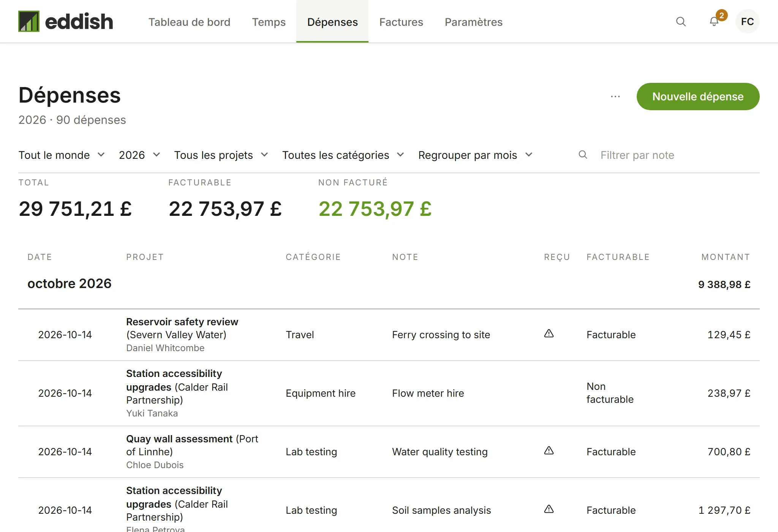Open the 2026 year dropdown

tap(139, 155)
